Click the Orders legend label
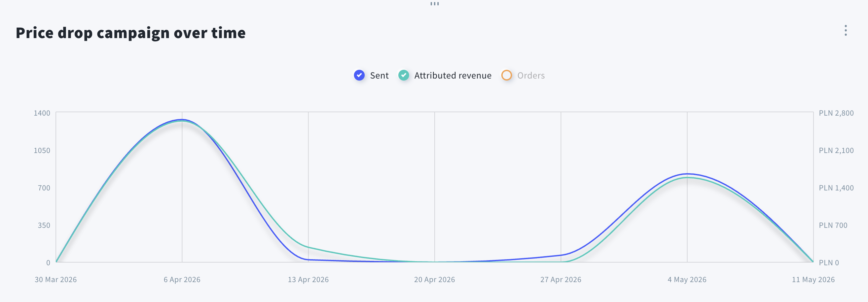This screenshot has width=868, height=302. click(x=531, y=75)
